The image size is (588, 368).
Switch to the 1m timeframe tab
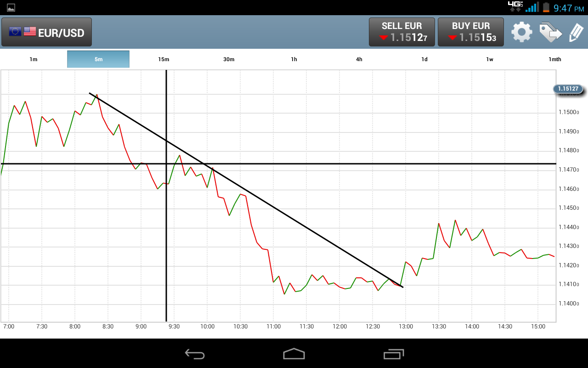point(34,59)
